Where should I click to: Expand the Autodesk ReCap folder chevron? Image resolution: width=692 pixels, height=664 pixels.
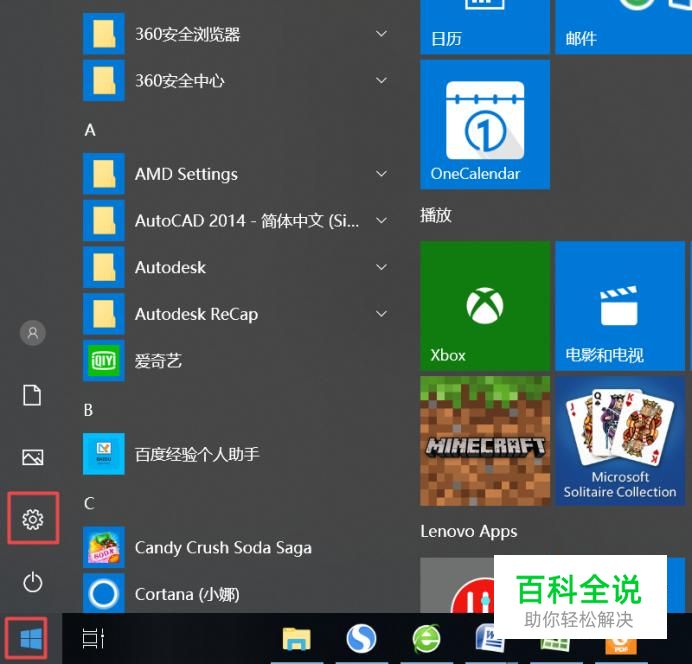click(x=381, y=314)
